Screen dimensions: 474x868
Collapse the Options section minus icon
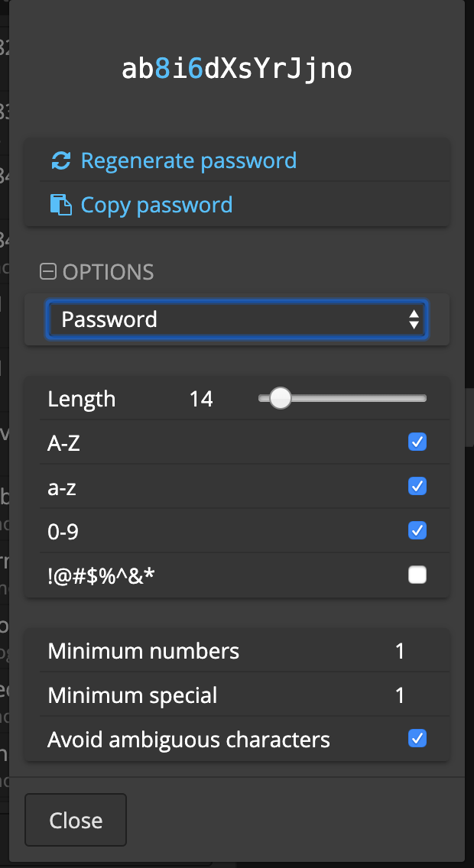click(x=48, y=271)
